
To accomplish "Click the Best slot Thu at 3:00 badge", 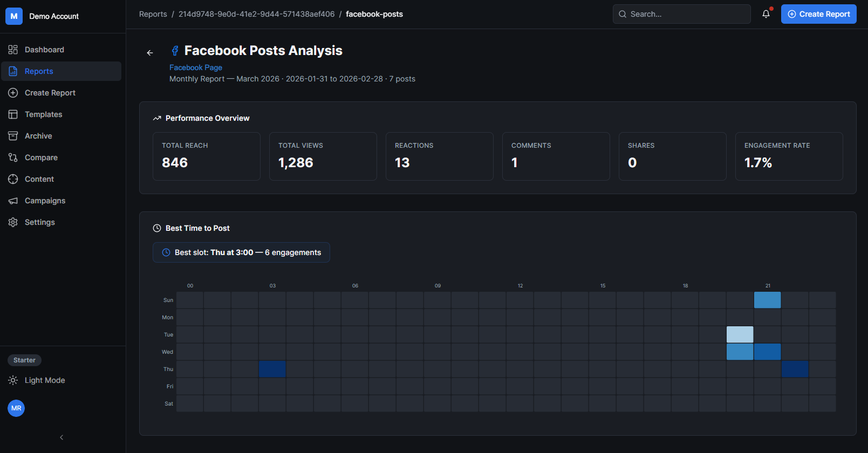I will click(x=241, y=252).
